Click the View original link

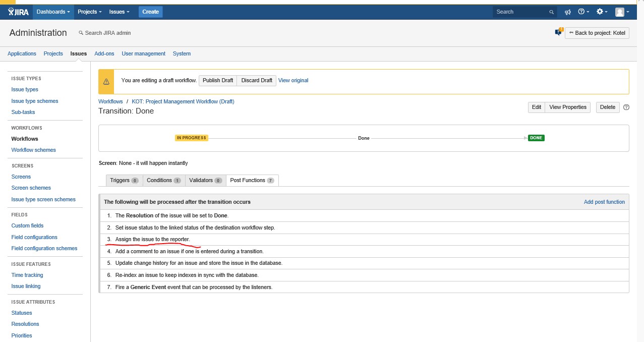pyautogui.click(x=293, y=80)
